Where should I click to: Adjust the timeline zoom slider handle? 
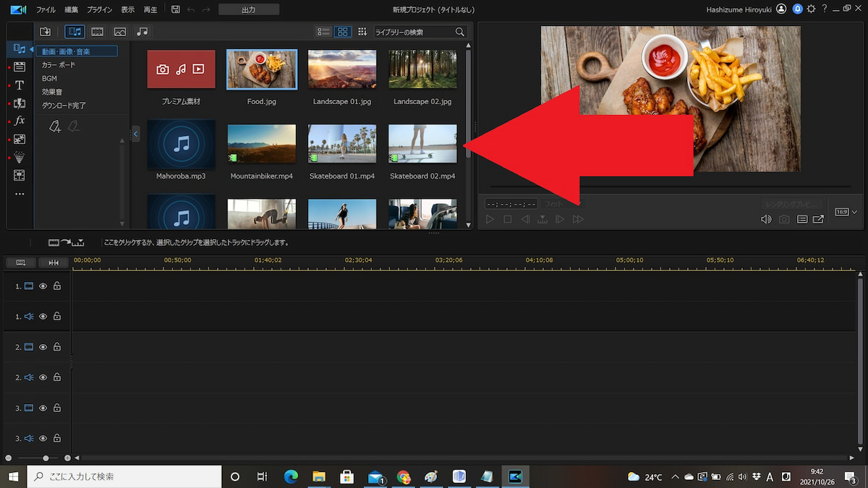click(x=46, y=458)
